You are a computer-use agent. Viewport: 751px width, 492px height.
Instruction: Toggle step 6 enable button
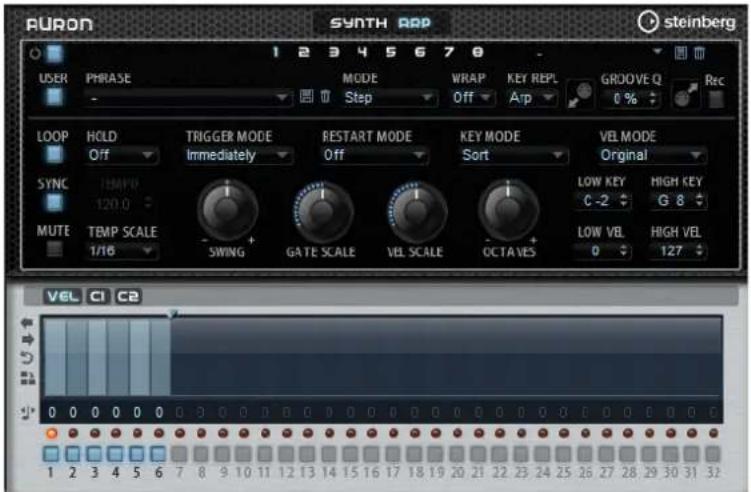(158, 453)
